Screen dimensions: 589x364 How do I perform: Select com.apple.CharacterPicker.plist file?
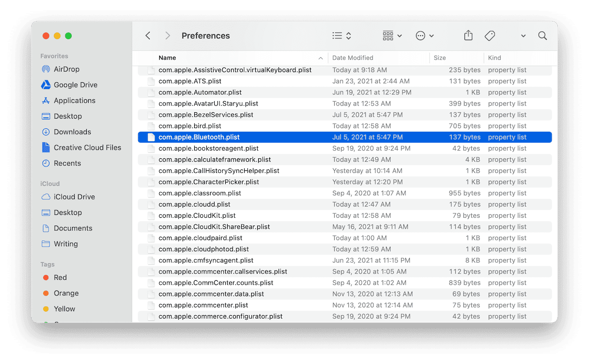coord(345,182)
